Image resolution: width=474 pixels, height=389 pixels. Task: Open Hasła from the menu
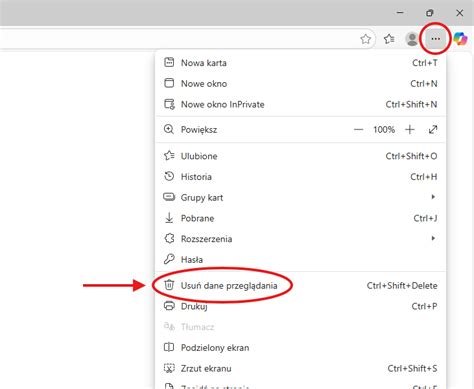pos(300,259)
